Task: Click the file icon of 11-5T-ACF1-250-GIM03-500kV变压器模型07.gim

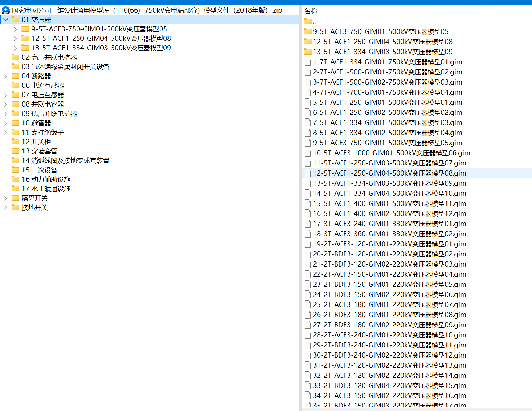Action: point(308,163)
